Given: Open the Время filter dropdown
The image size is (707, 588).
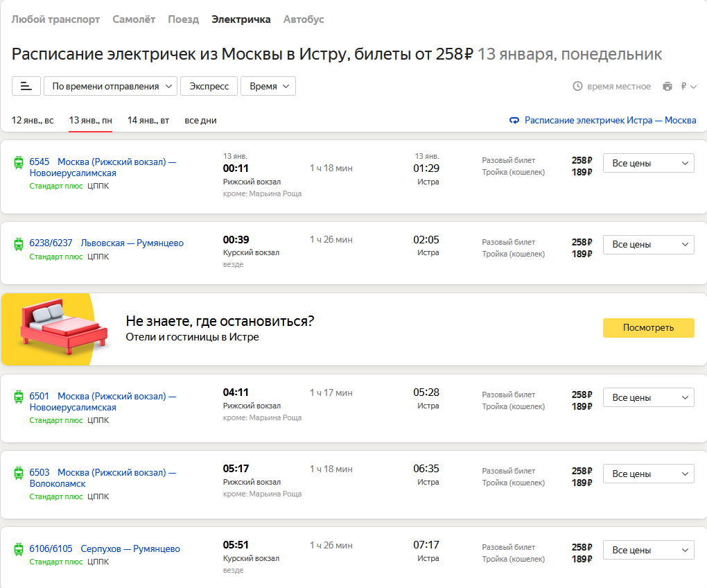Looking at the screenshot, I should click(268, 86).
